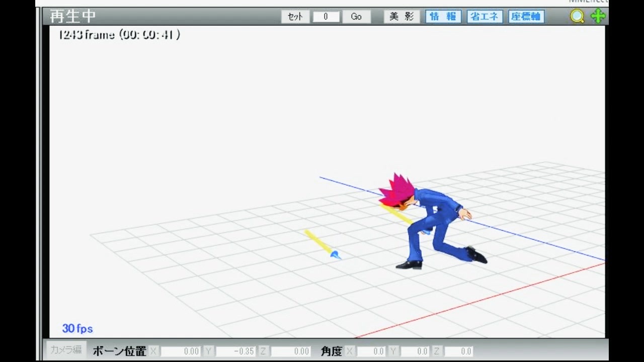Viewport: 644px width, 362px height.
Task: Select the ボーン位置 X value field
Action: pyautogui.click(x=181, y=351)
